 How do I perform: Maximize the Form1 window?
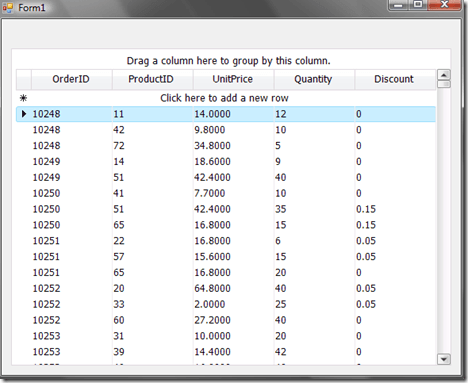pos(418,4)
